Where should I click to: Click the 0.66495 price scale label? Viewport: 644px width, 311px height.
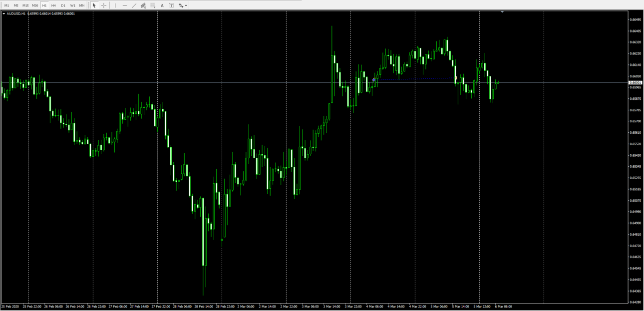tap(636, 20)
